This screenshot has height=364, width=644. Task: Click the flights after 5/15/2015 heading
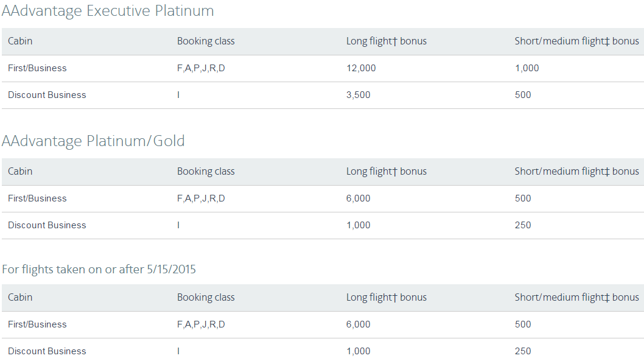[x=99, y=270]
